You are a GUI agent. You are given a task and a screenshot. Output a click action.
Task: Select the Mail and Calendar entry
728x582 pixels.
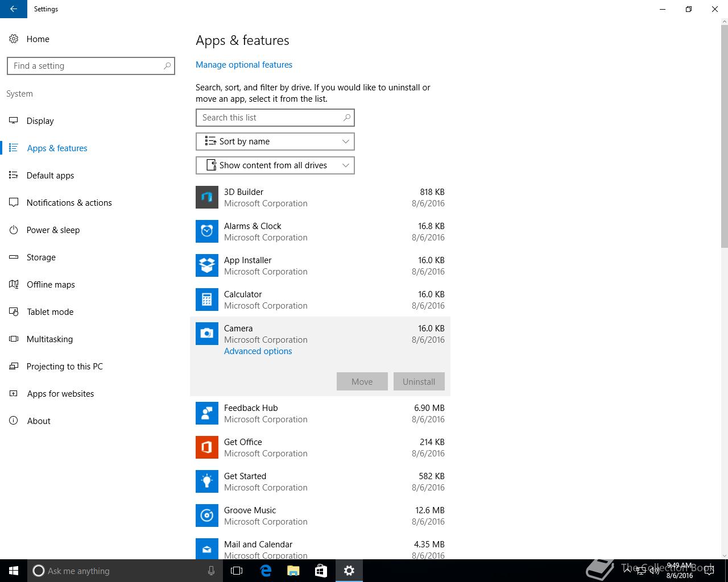320,546
